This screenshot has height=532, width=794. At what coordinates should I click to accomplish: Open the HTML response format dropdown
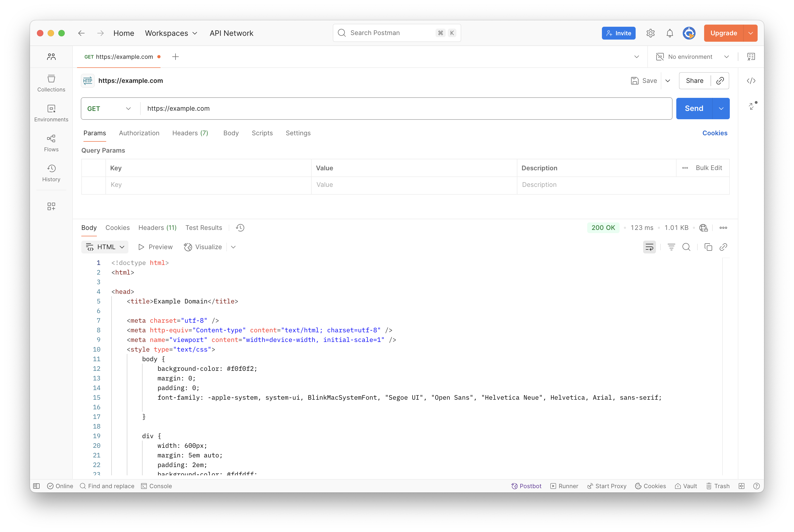tap(105, 247)
